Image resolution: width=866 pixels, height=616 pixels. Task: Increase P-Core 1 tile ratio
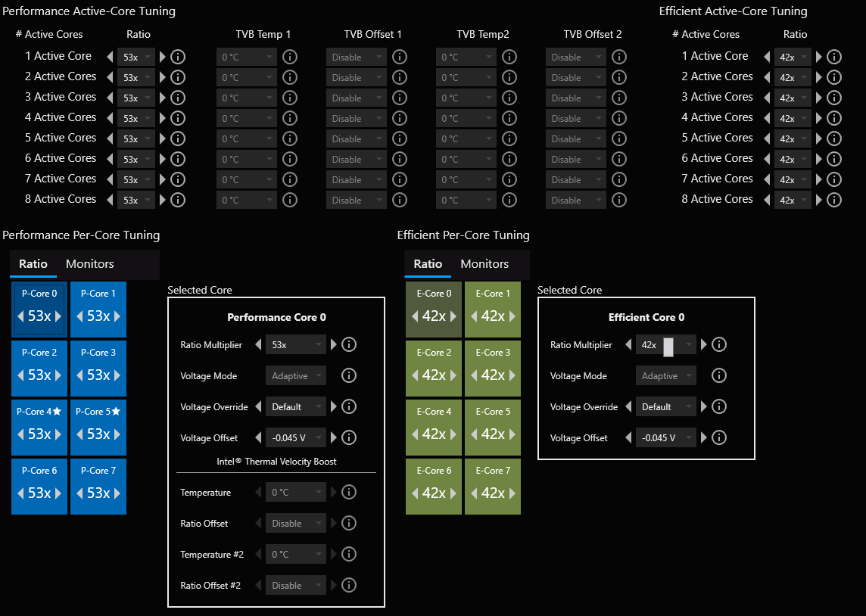point(117,316)
